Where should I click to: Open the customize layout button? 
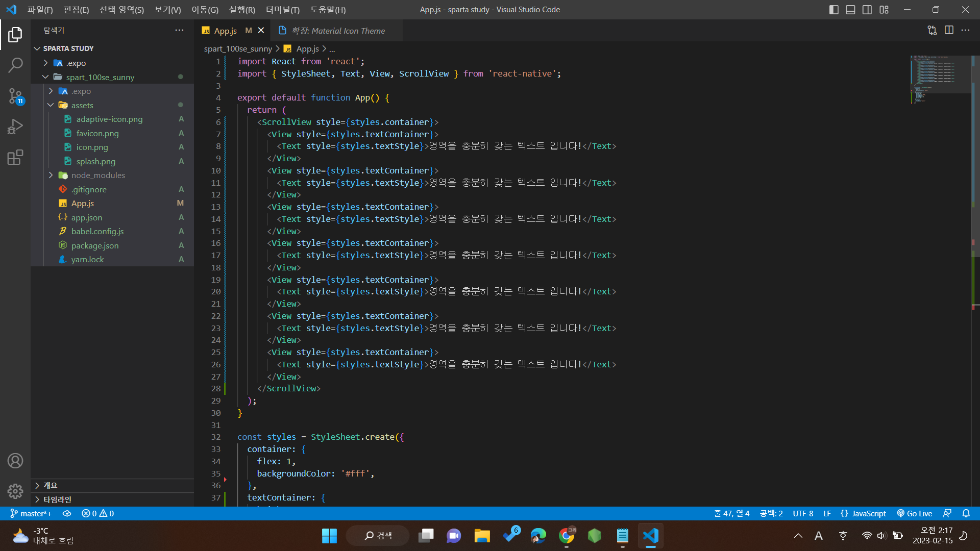pos(884,10)
